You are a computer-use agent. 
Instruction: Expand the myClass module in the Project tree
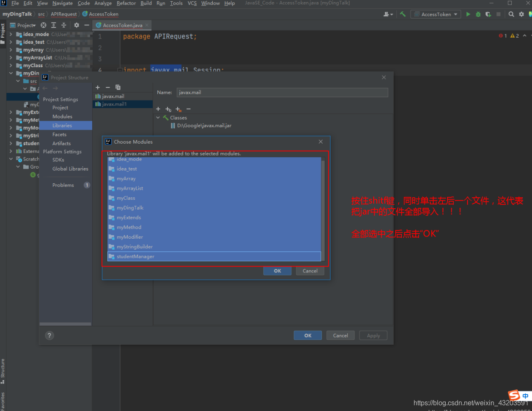pyautogui.click(x=11, y=65)
